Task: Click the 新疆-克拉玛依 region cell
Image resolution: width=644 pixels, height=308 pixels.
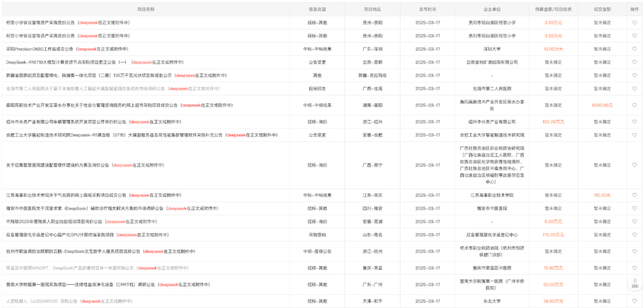Action: point(372,76)
